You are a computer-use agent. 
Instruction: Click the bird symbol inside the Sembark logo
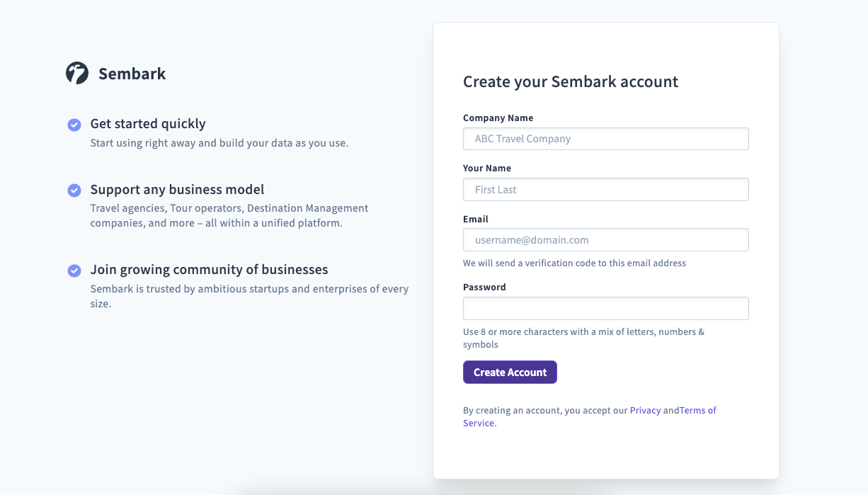point(78,72)
